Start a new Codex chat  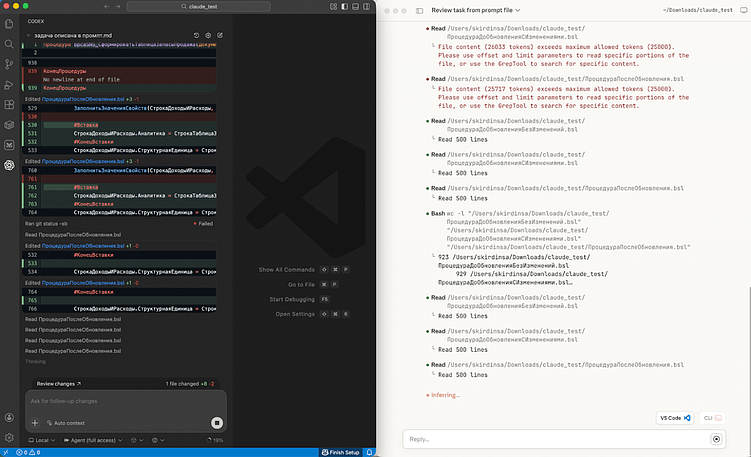[220, 35]
